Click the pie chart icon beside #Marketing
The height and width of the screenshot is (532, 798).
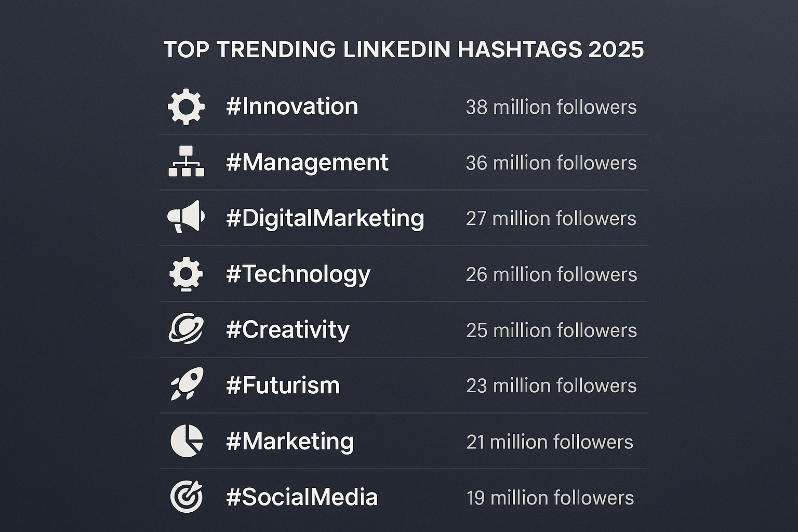point(187,441)
